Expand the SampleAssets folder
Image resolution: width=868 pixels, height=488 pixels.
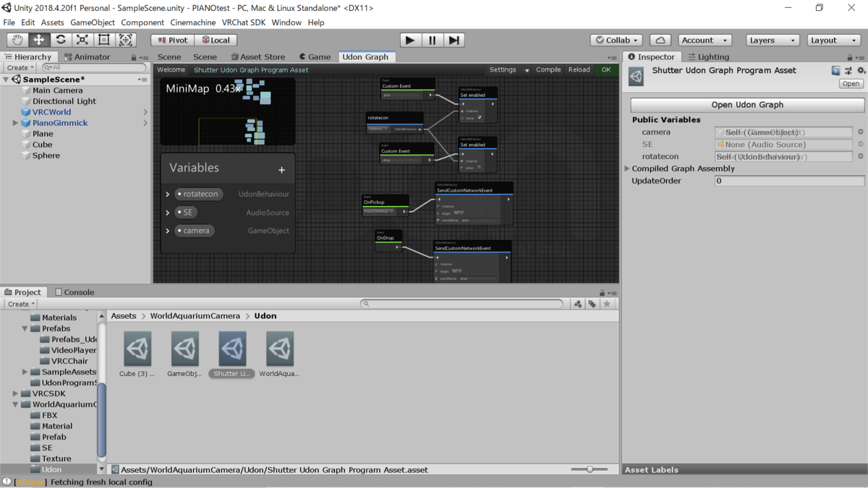tap(25, 372)
